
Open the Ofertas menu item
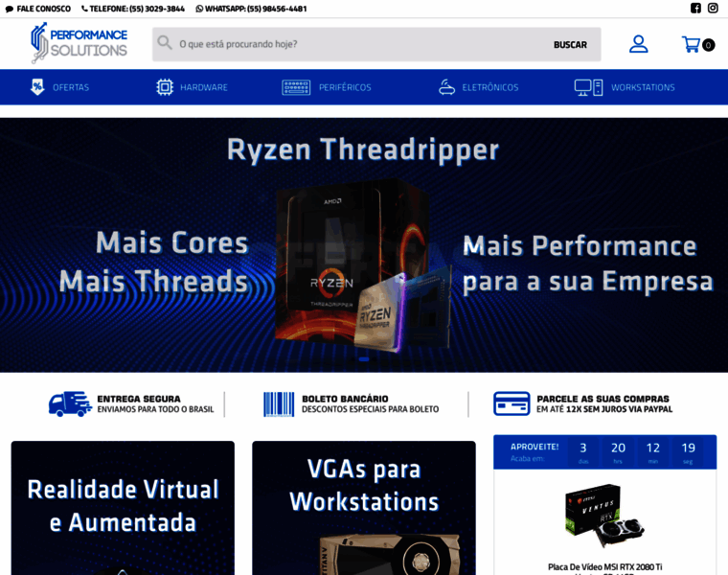(x=71, y=87)
